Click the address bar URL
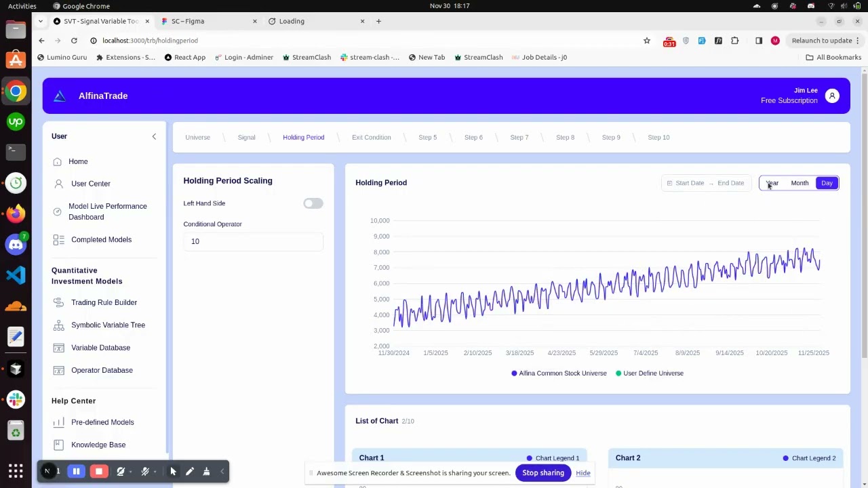The width and height of the screenshot is (868, 488). 150,41
